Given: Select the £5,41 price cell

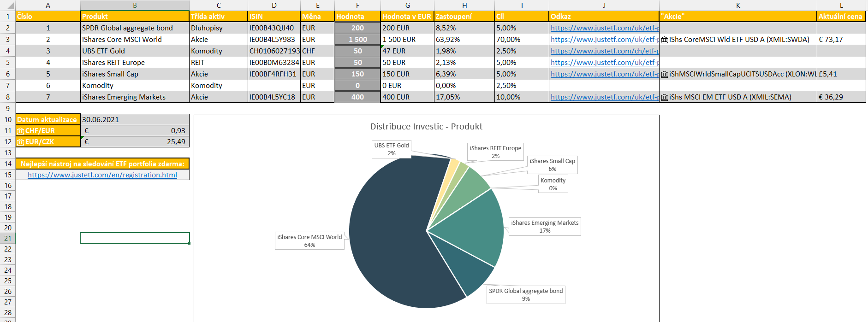Looking at the screenshot, I should click(x=841, y=74).
